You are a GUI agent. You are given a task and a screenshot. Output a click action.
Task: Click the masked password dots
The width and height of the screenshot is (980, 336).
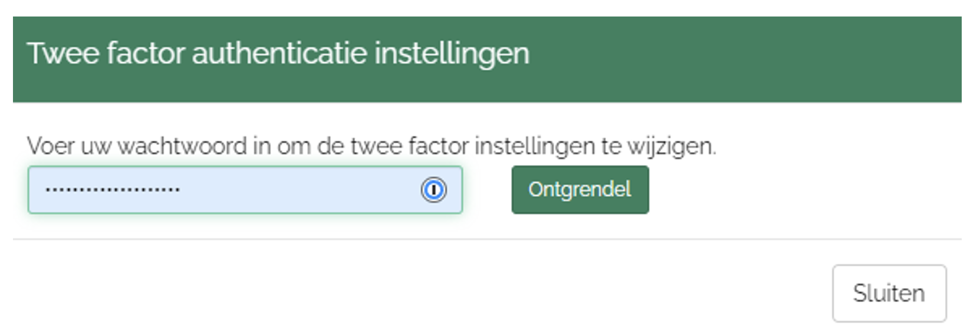tap(113, 190)
